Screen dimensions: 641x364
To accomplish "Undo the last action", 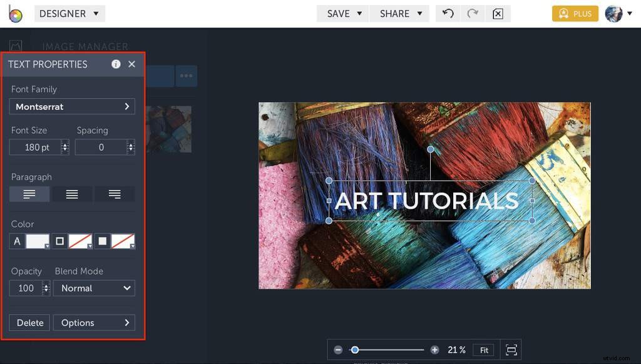I will click(447, 13).
